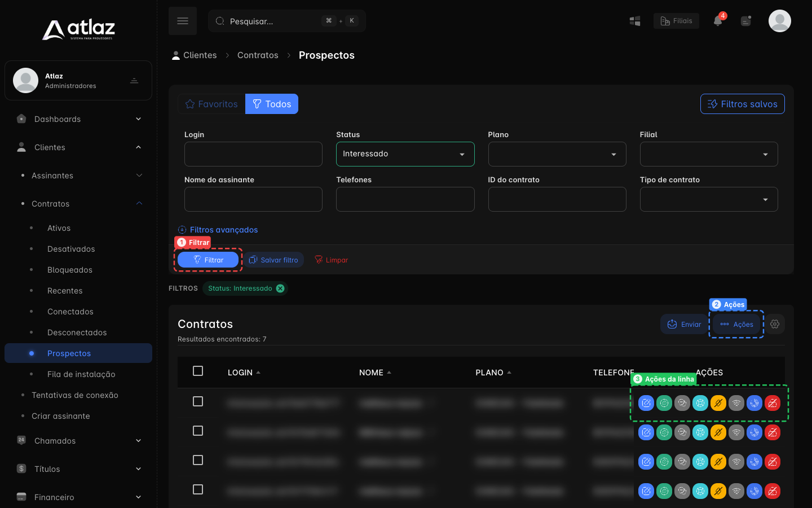This screenshot has height=508, width=812.
Task: Tick the checkbox of the third contract row
Action: (x=198, y=460)
